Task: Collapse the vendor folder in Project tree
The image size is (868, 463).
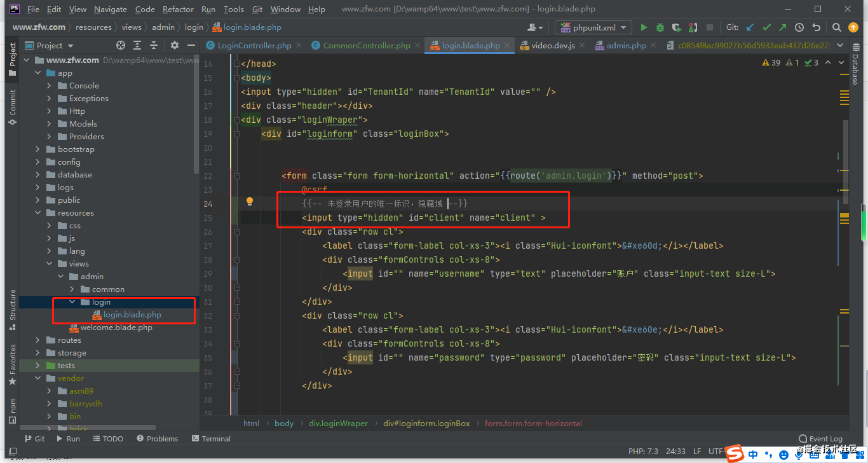Action: (x=37, y=378)
